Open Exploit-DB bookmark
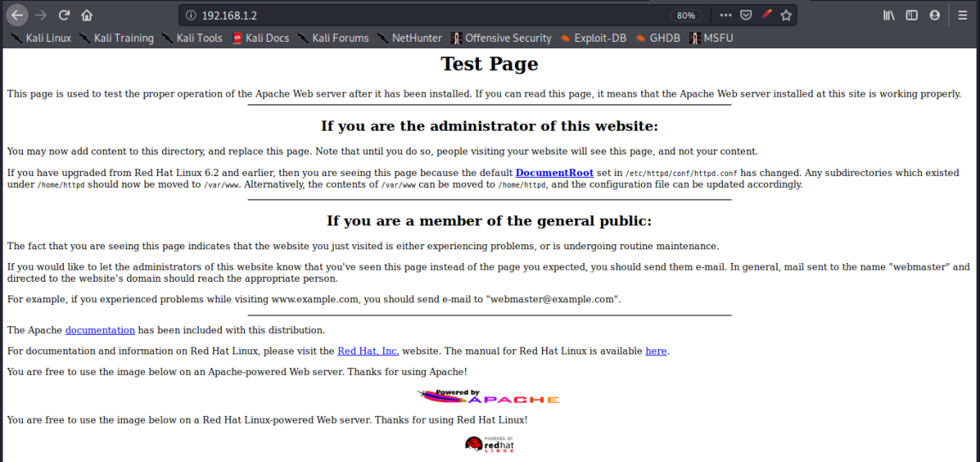The image size is (980, 462). 594,38
